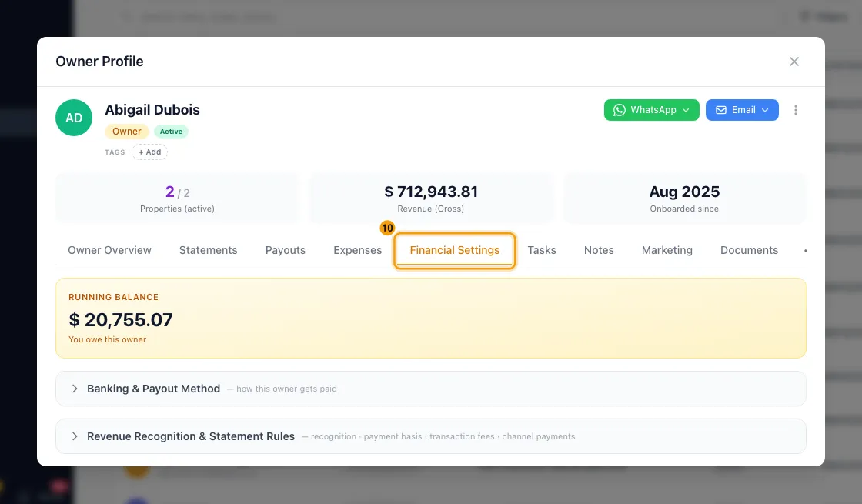Close the Owner Profile dialog
862x504 pixels.
(x=794, y=62)
